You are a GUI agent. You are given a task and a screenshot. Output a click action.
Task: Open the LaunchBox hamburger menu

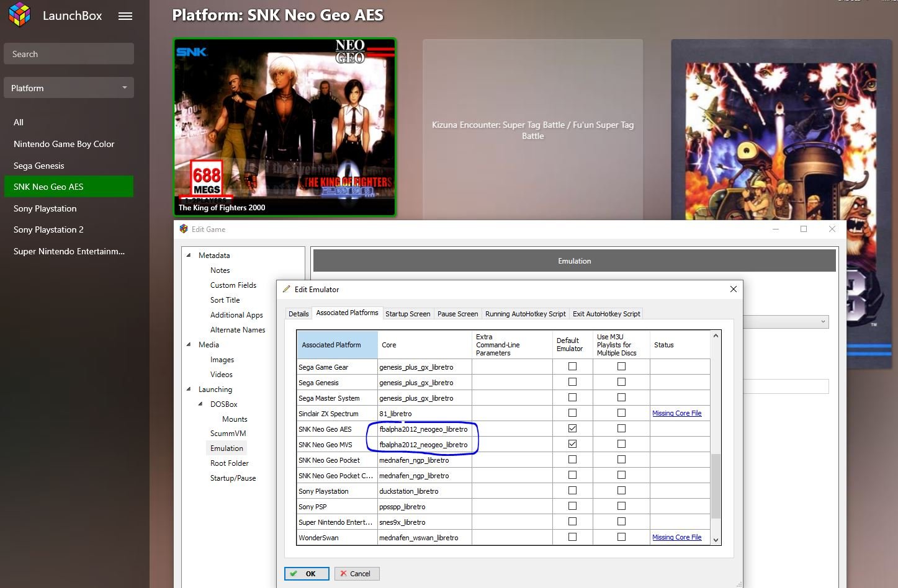125,16
